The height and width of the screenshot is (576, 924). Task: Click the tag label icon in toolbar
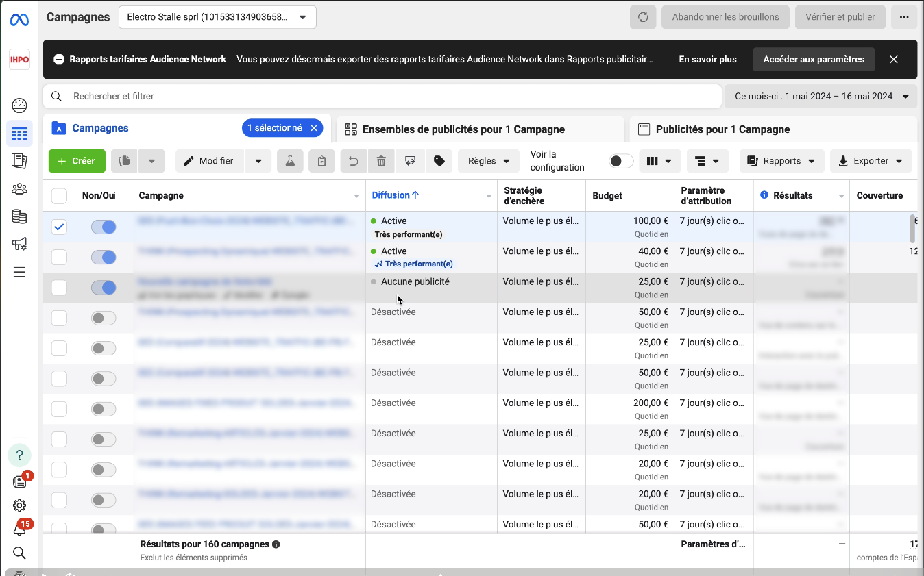tap(439, 161)
